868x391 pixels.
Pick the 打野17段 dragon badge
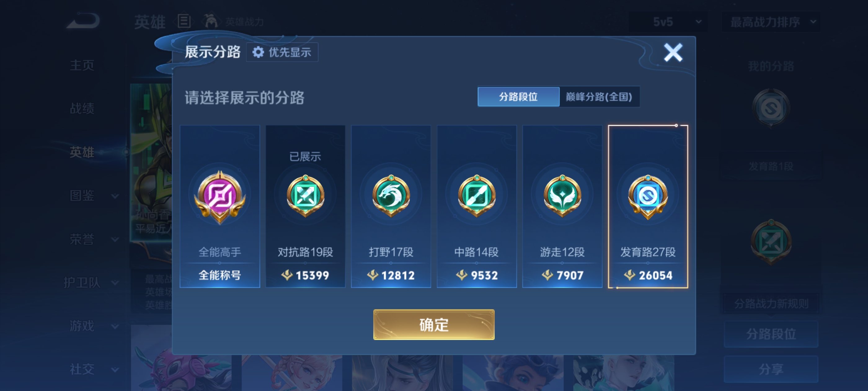[391, 196]
